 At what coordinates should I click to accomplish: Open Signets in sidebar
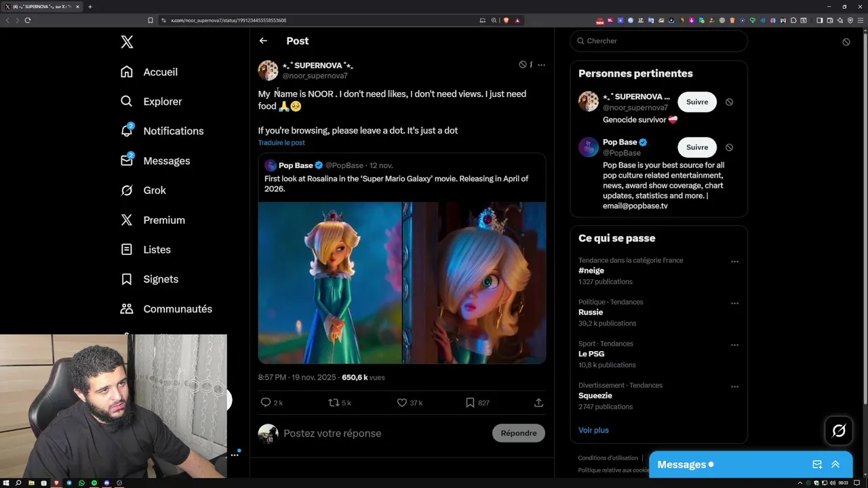click(149, 279)
